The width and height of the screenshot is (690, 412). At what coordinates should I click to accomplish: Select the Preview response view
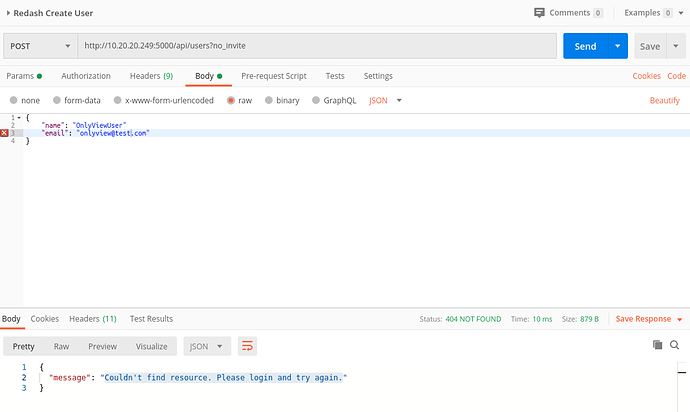pos(103,346)
